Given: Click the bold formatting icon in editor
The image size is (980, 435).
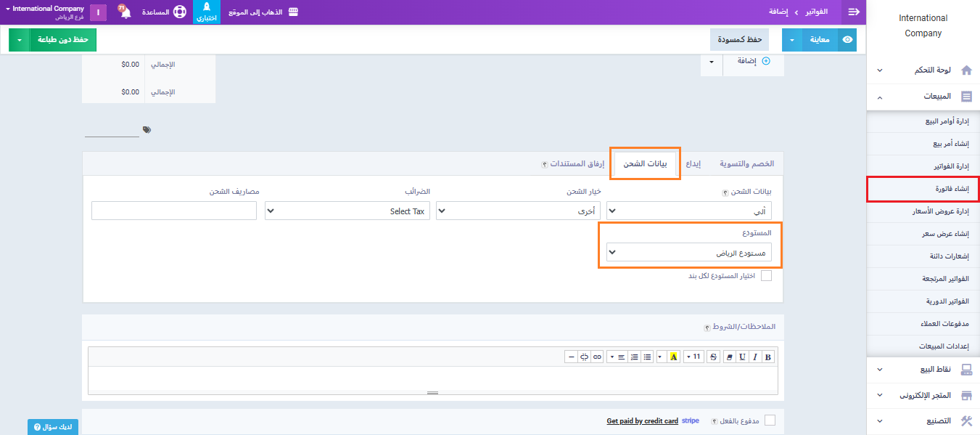Looking at the screenshot, I should pos(768,357).
